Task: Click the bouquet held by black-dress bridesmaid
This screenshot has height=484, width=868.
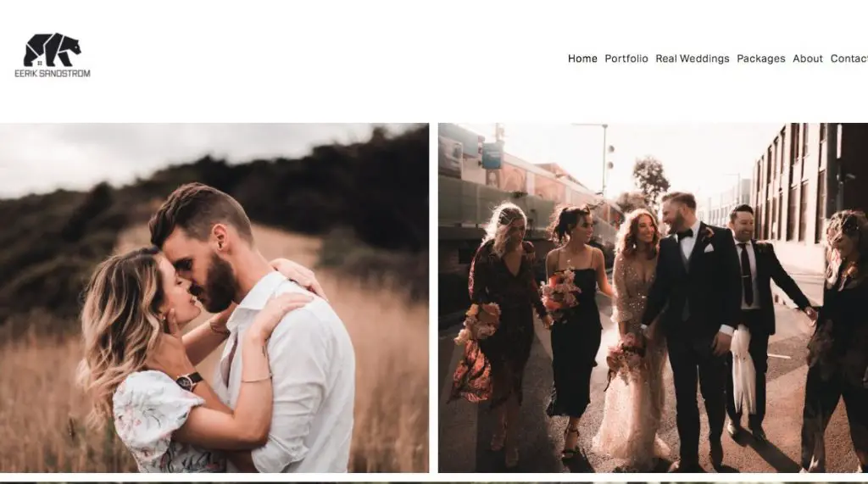Action: (x=560, y=295)
